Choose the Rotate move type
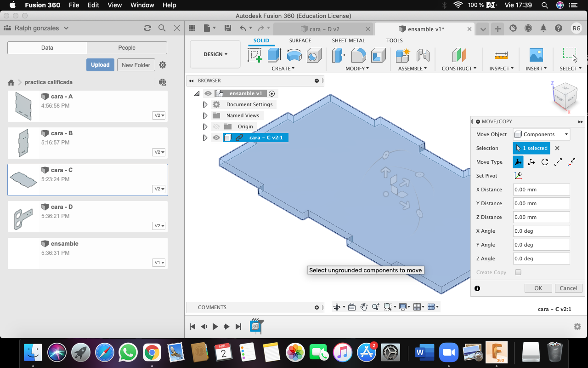 [x=545, y=162]
